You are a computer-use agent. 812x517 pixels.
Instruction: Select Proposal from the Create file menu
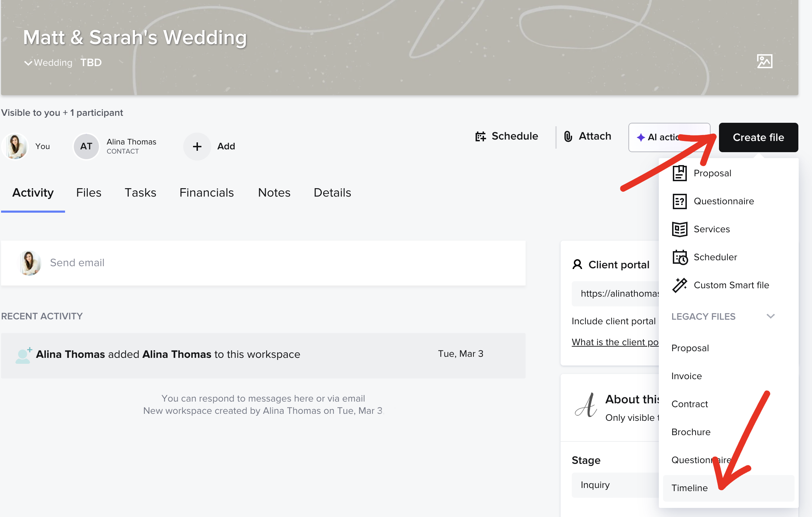(712, 173)
